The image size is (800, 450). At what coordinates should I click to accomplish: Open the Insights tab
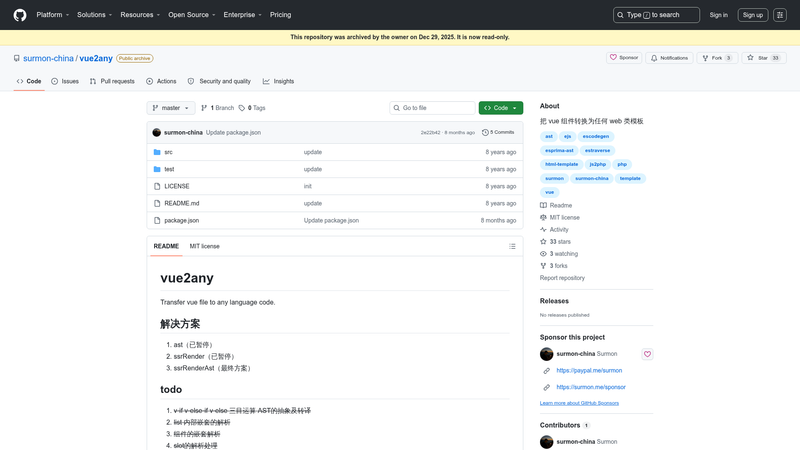click(279, 81)
